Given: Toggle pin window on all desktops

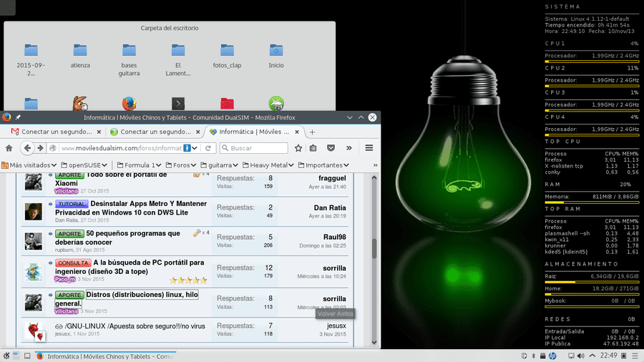Looking at the screenshot, I should point(18,117).
